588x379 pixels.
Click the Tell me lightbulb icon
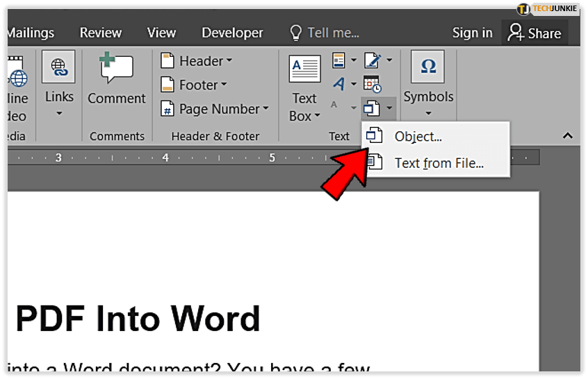296,33
